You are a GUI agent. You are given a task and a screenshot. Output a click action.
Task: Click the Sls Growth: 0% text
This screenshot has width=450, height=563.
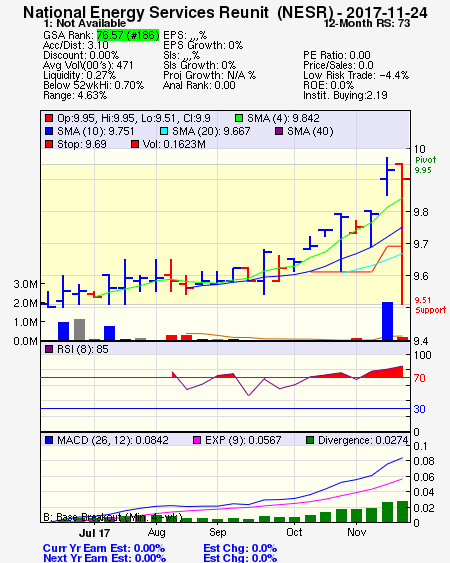(199, 65)
